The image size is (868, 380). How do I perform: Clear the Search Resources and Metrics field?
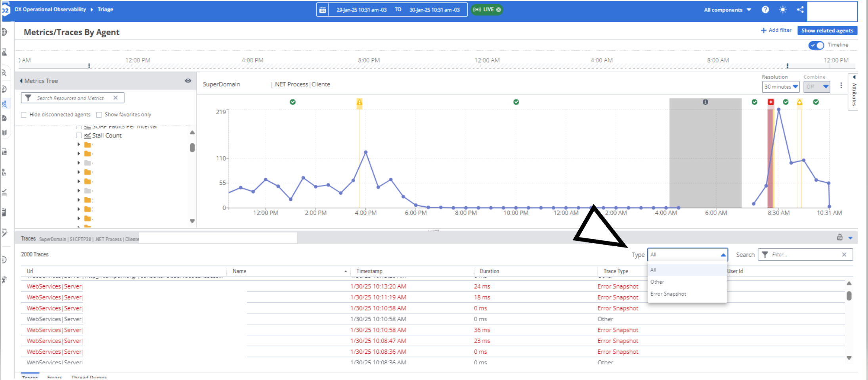[x=115, y=98]
